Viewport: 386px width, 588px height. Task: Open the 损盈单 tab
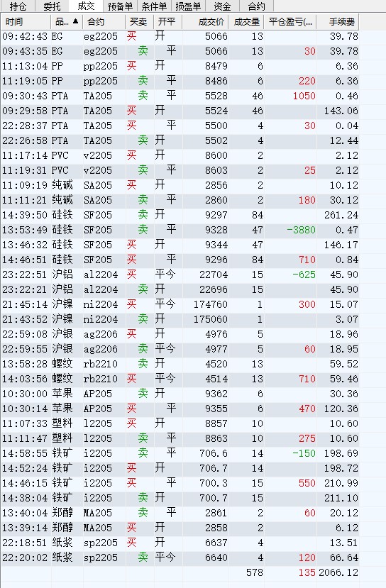(188, 6)
